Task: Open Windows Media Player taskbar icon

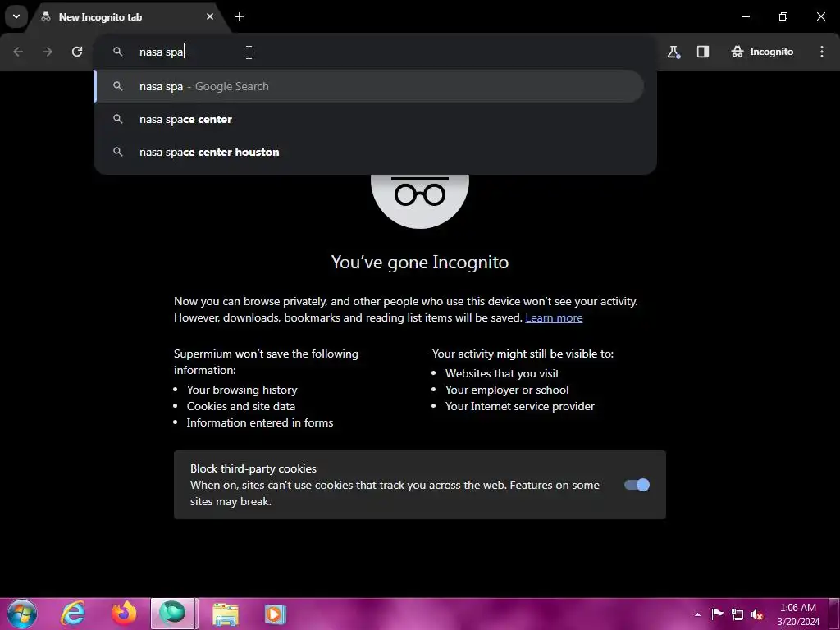Action: pyautogui.click(x=276, y=614)
